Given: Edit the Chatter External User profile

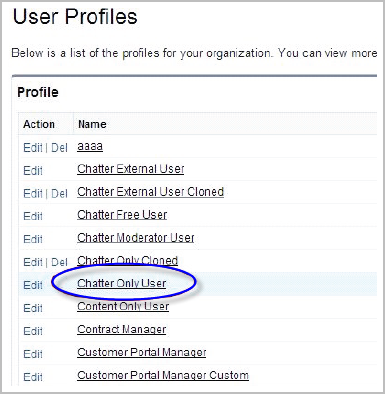Looking at the screenshot, I should [33, 171].
